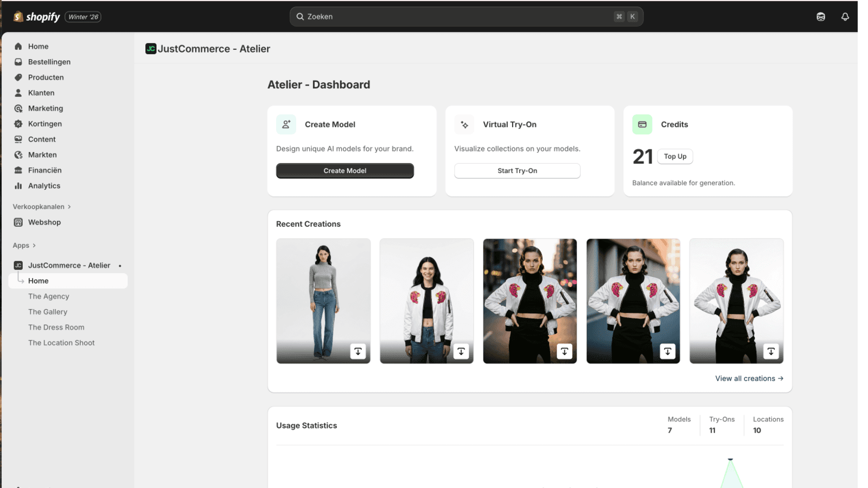Click the Analytics bar chart icon

(18, 186)
